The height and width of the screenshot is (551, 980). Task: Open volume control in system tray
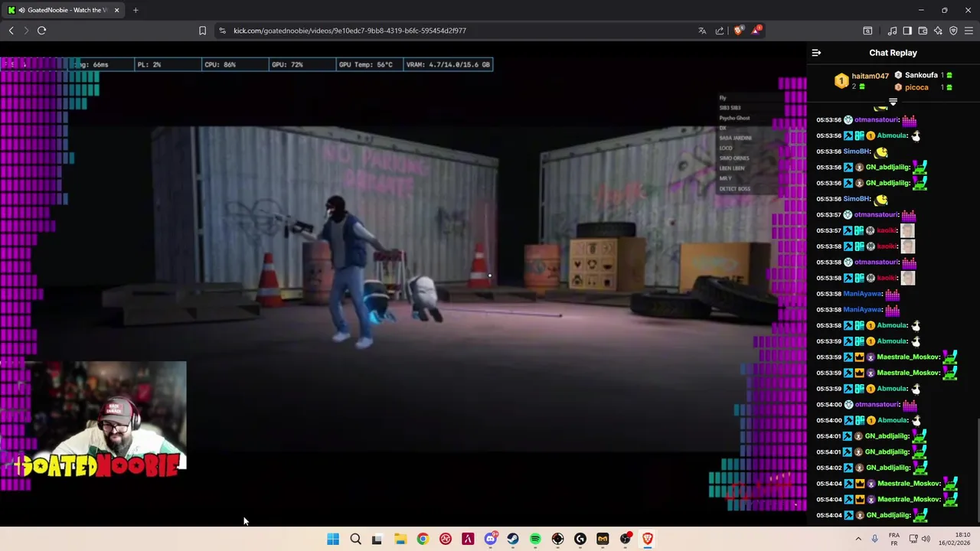[926, 540]
